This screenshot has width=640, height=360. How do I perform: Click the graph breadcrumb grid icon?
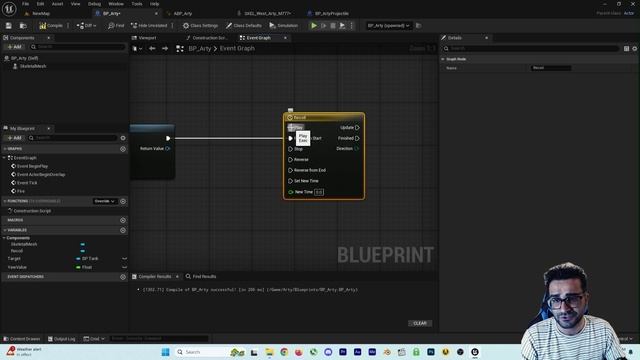click(x=180, y=49)
